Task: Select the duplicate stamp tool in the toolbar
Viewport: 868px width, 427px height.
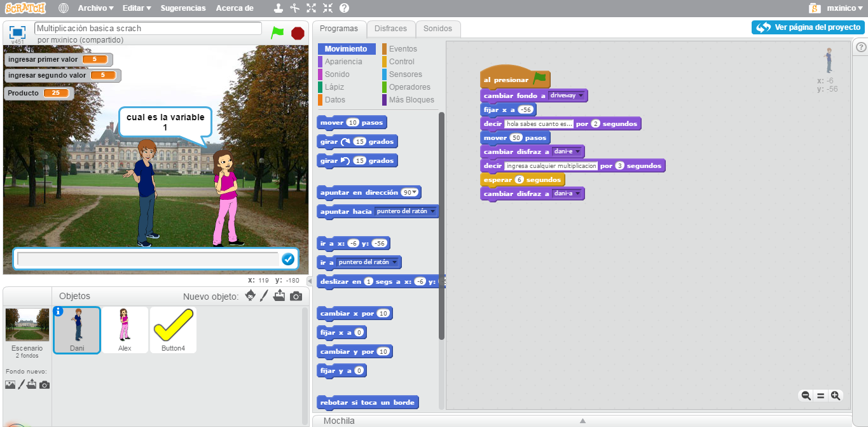Action: tap(279, 8)
